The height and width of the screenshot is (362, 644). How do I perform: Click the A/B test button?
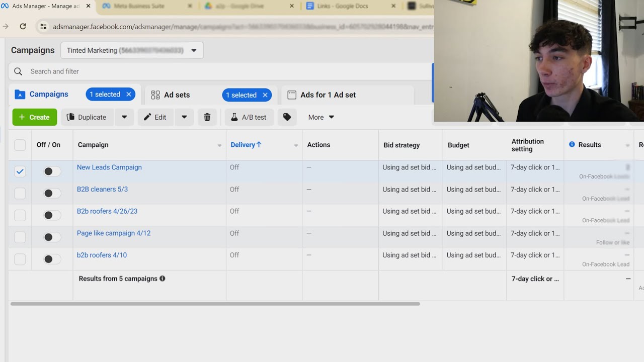249,117
